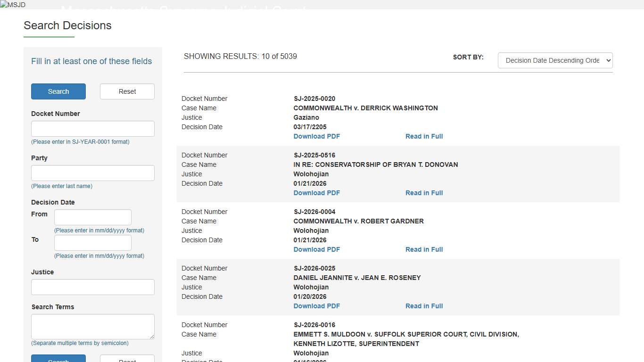Screen dimensions: 644x362
Task: Open the Sort By dropdown
Action: pos(555,60)
